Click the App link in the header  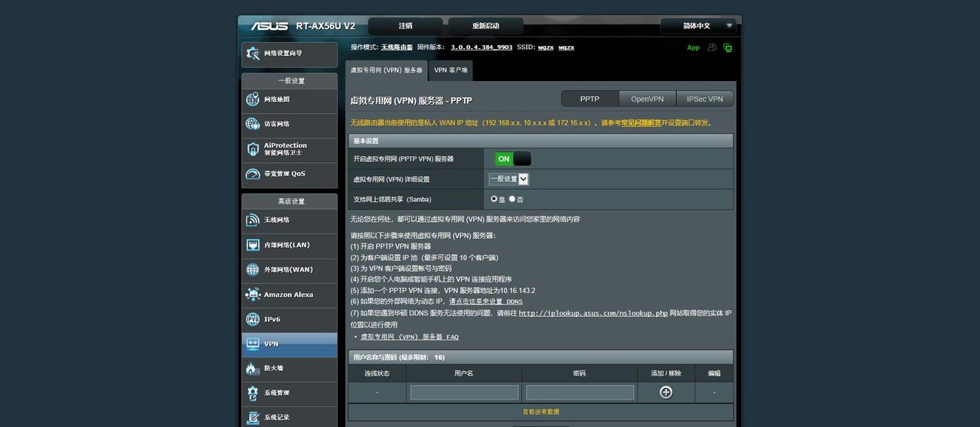(x=693, y=47)
